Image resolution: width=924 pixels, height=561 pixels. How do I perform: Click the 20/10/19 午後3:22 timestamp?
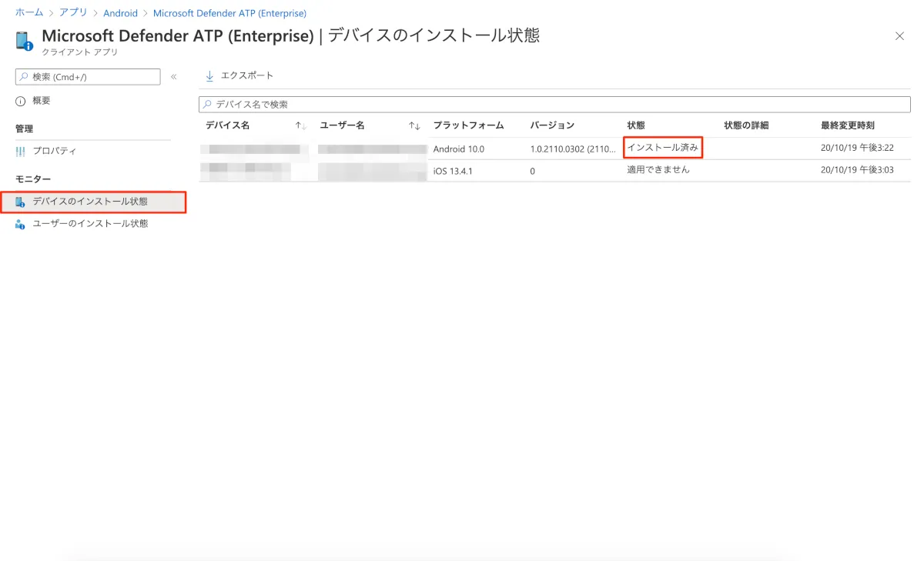coord(857,149)
